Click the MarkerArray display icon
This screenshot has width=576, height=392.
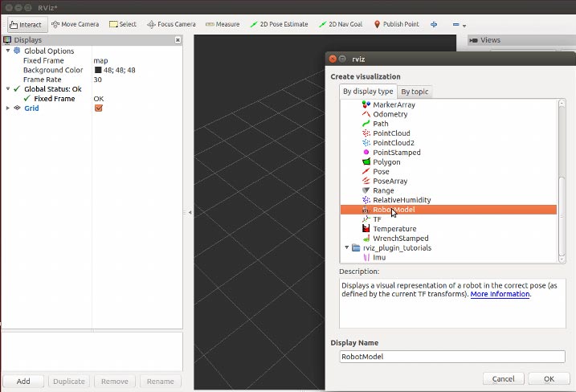tap(366, 104)
